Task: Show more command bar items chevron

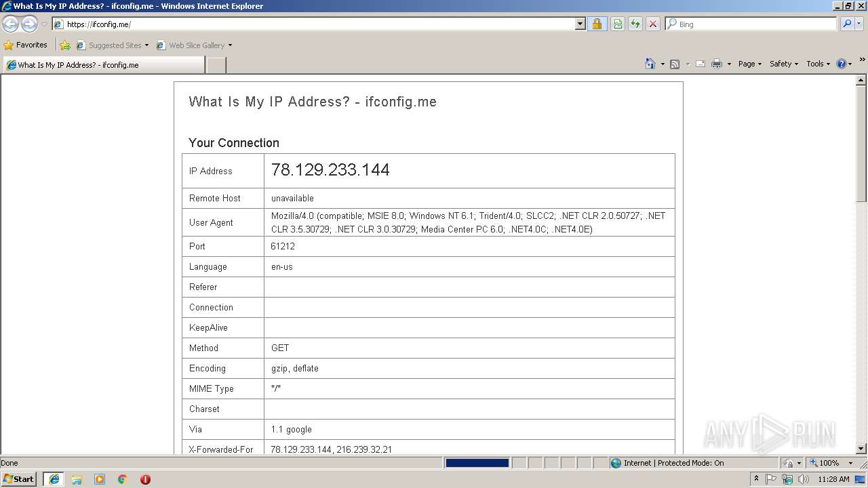Action: (862, 60)
